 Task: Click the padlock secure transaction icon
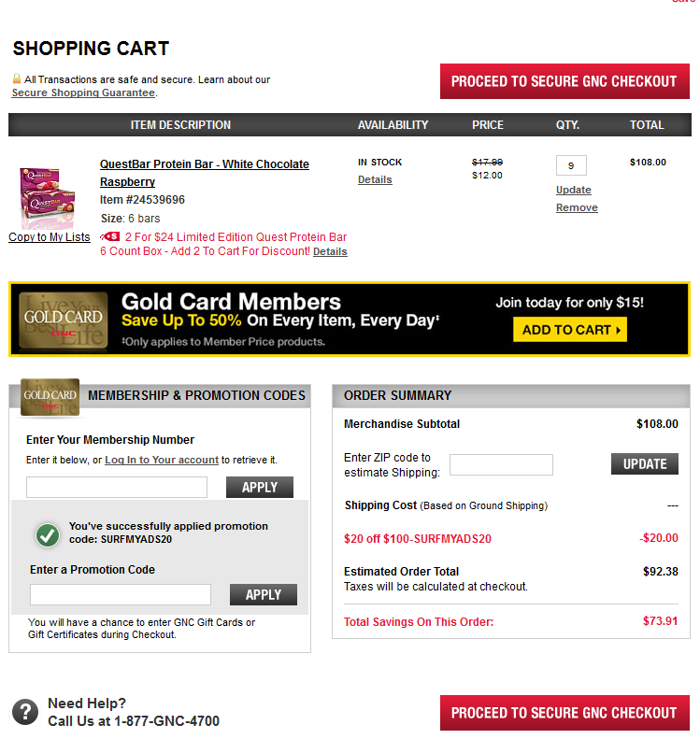(17, 78)
